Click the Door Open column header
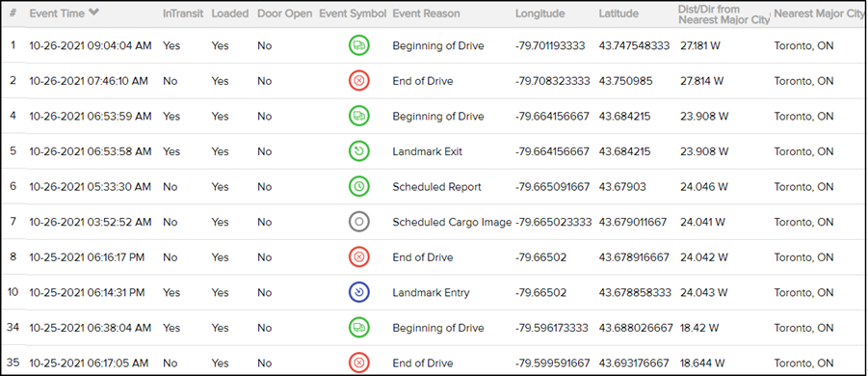The height and width of the screenshot is (376, 868). click(x=285, y=13)
